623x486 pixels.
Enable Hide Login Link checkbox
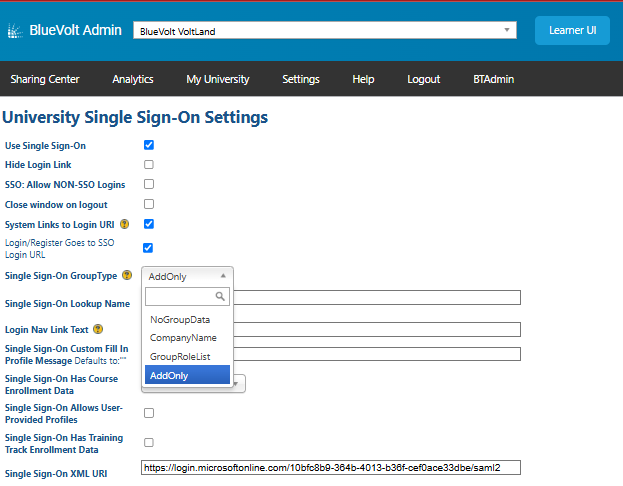point(149,165)
